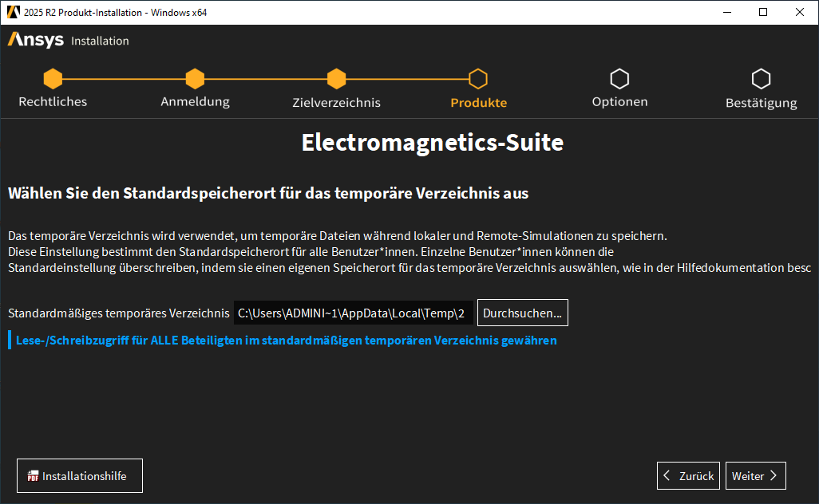The width and height of the screenshot is (819, 504).
Task: Click the temporary directory path field
Action: pyautogui.click(x=354, y=313)
